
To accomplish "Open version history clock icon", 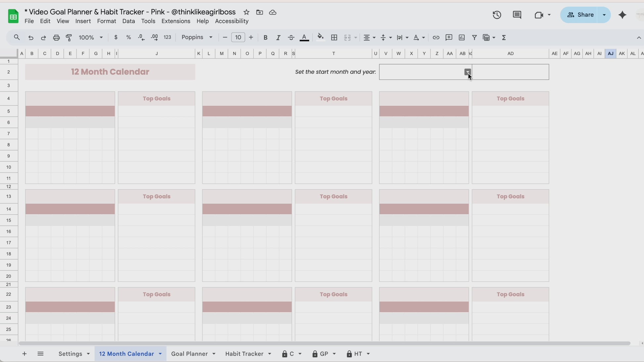I will point(497,15).
